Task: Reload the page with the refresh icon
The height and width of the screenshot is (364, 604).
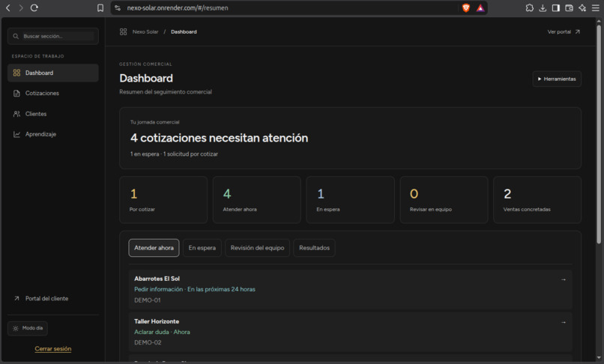Action: (34, 7)
